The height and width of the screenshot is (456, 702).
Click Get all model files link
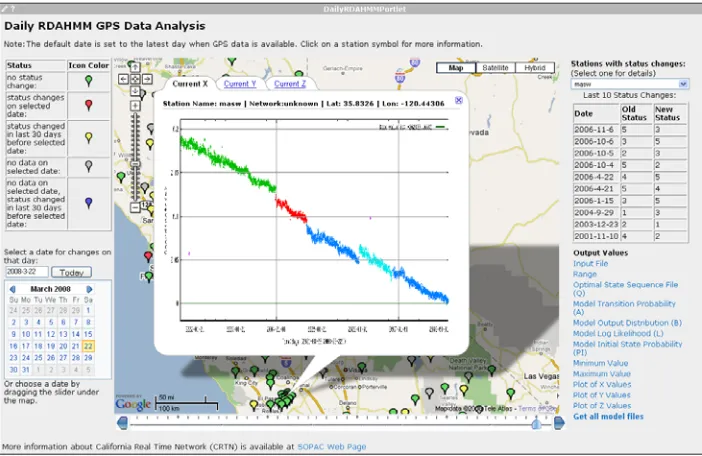click(x=608, y=417)
